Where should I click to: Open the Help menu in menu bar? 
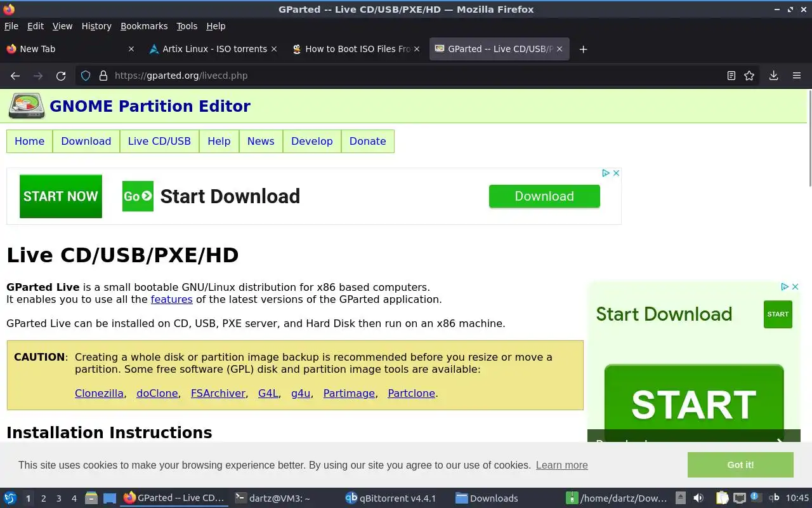[216, 26]
